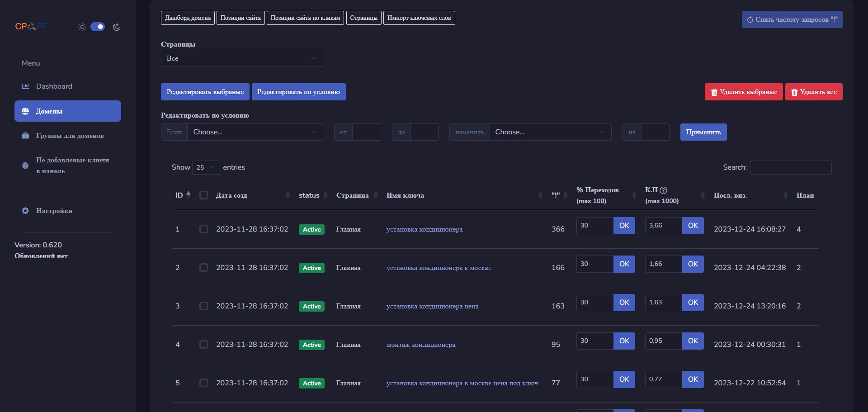Screen dimensions: 868x412
Task: Open the Импорт ключевых слов tab
Action: click(x=419, y=18)
